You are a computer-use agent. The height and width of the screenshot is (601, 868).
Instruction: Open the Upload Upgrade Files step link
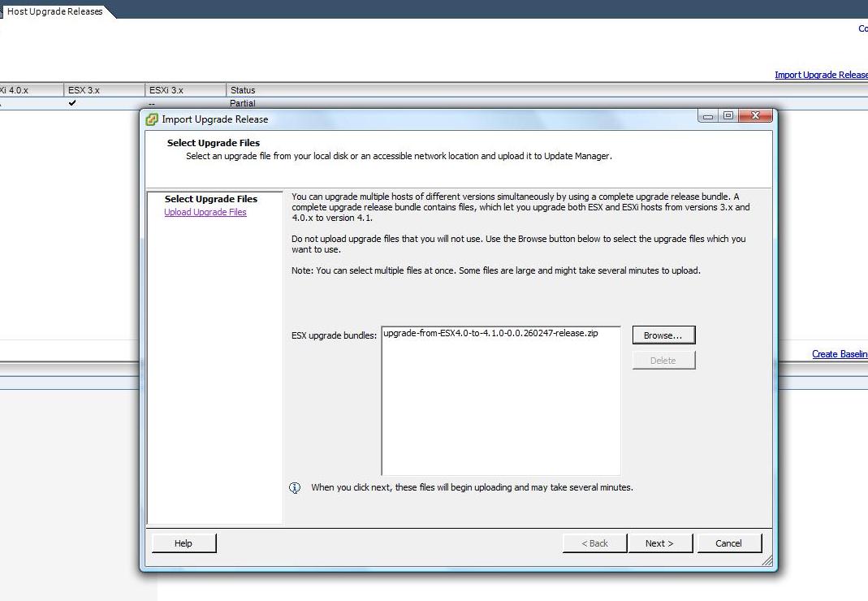pos(205,212)
